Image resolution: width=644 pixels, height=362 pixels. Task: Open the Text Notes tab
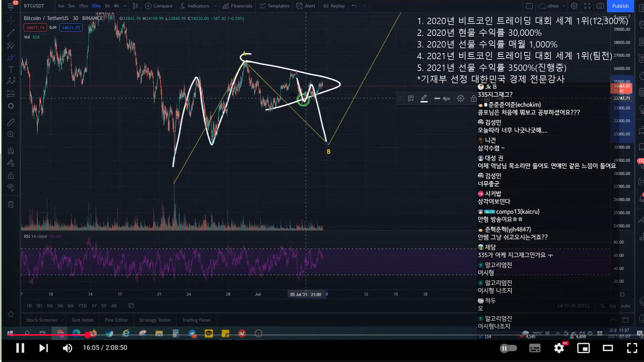82,320
